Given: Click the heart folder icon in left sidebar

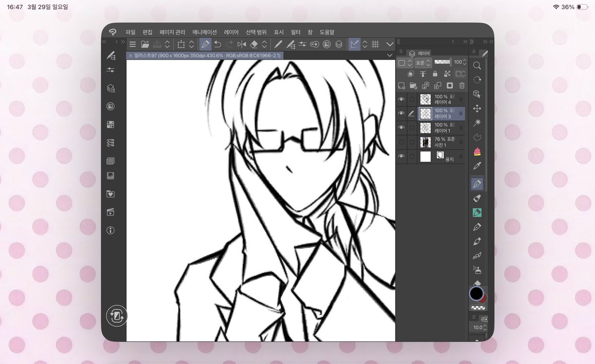Looking at the screenshot, I should coord(111,194).
